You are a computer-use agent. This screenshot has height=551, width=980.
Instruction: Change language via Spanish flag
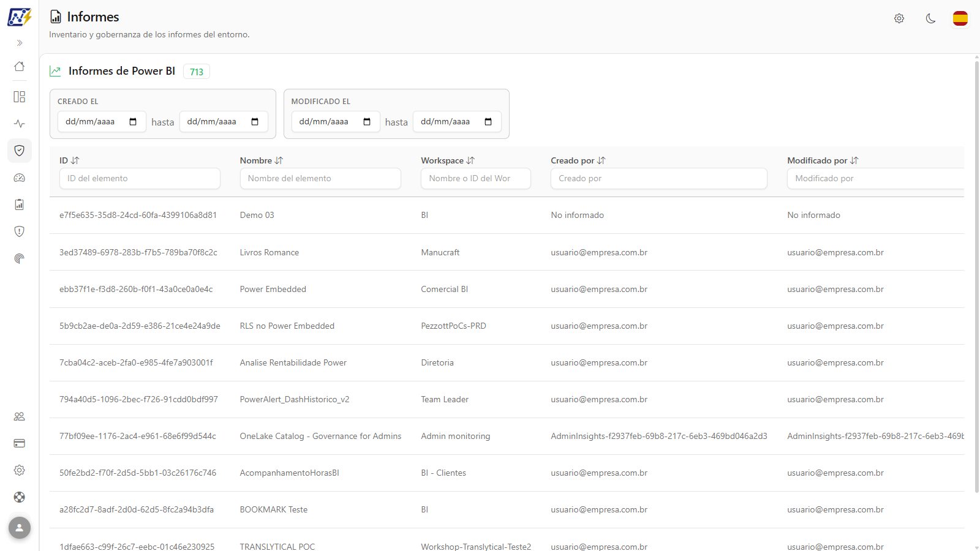960,18
